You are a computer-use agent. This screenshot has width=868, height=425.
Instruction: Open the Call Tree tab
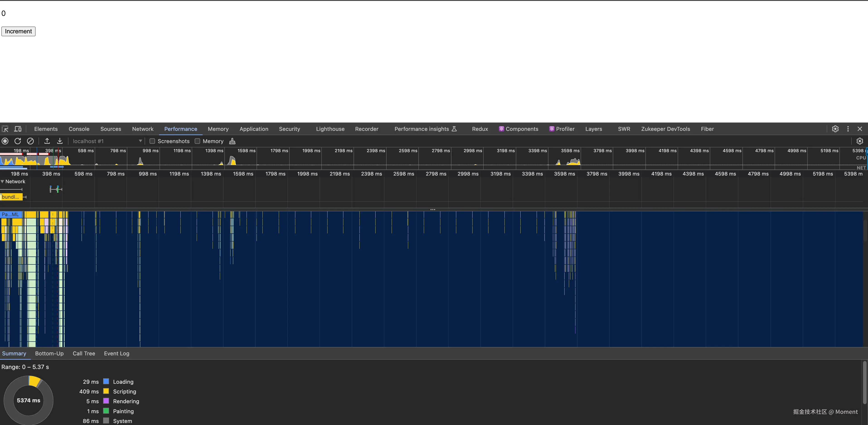pyautogui.click(x=84, y=353)
